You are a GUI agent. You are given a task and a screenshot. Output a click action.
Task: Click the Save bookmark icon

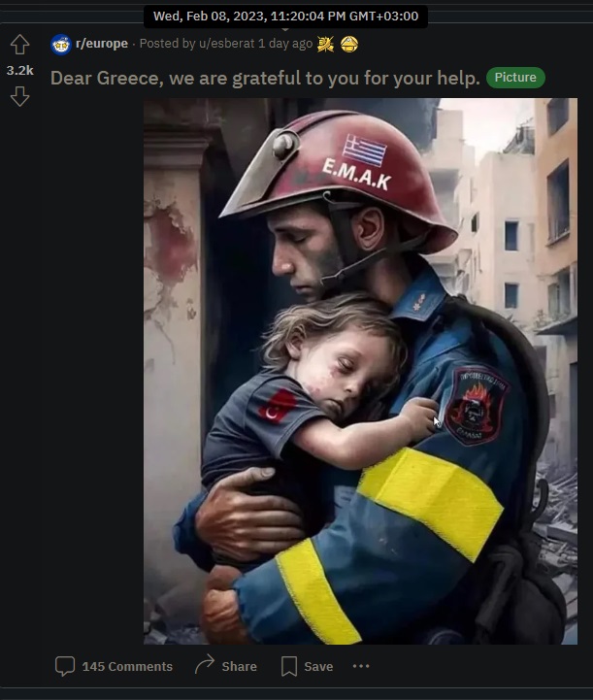pos(288,666)
